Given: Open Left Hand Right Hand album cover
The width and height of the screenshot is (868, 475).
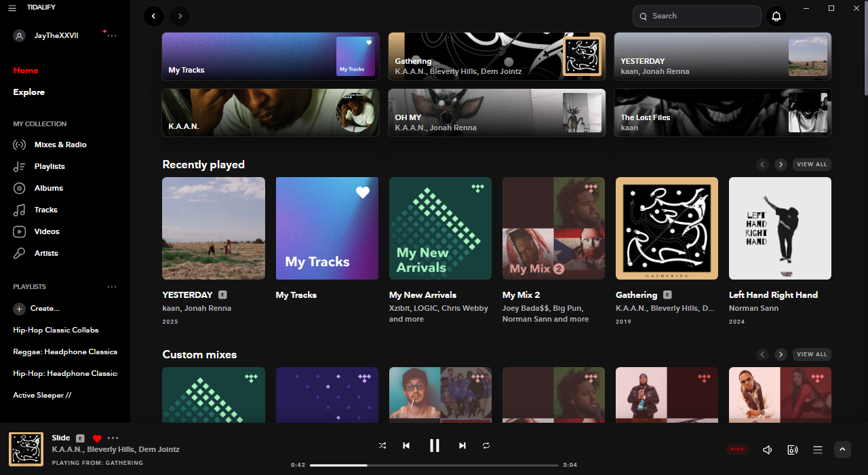Looking at the screenshot, I should point(780,228).
